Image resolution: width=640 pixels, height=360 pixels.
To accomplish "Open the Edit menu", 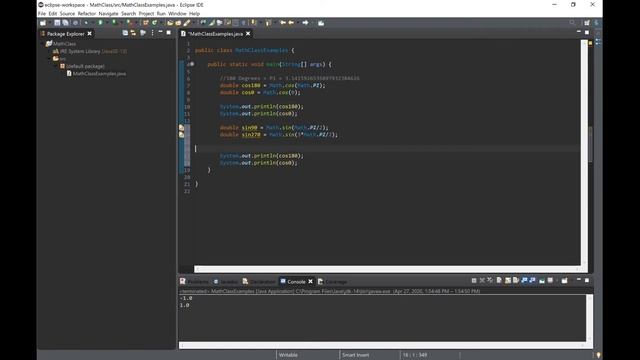I will tap(53, 13).
